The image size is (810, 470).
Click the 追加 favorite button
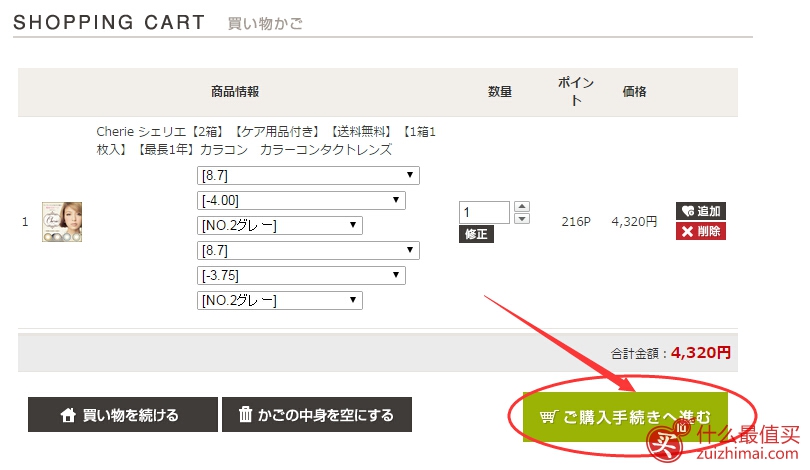[x=701, y=211]
